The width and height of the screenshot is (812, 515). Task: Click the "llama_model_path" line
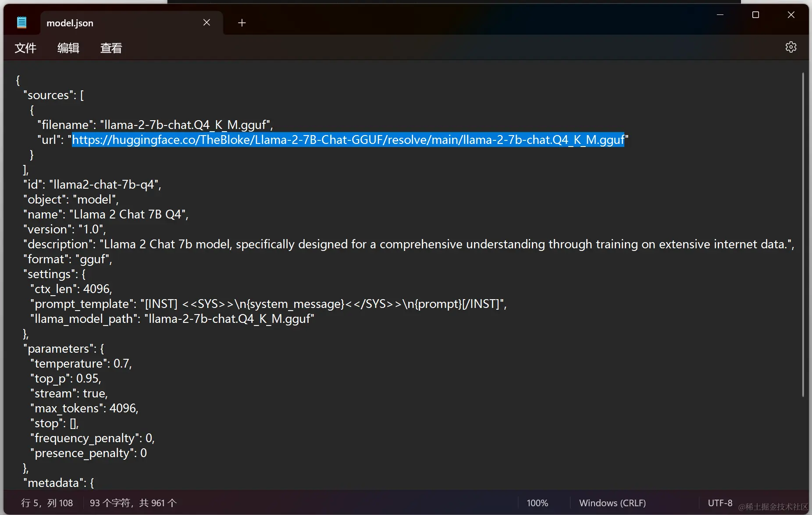click(x=172, y=319)
